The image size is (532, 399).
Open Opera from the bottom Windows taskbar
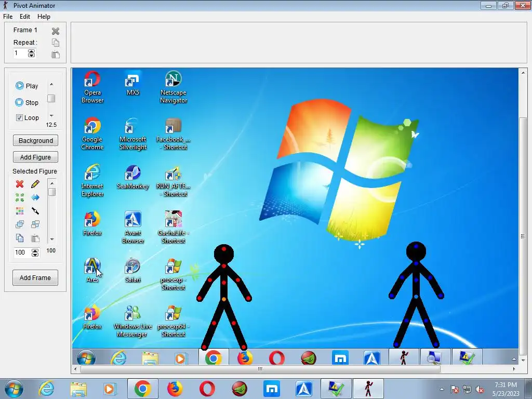pos(207,389)
